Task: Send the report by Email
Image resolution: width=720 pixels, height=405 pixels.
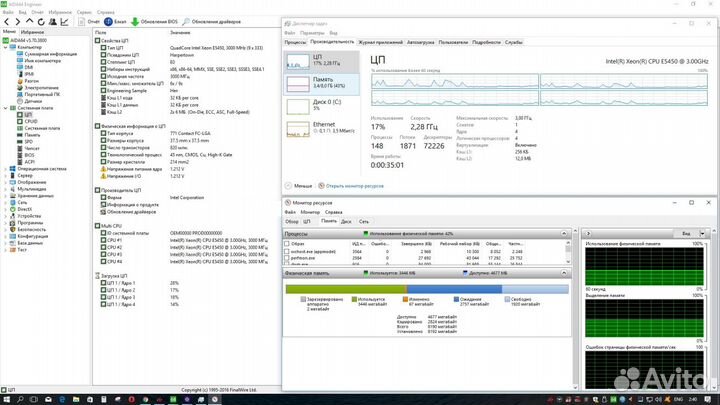Action: (115, 22)
